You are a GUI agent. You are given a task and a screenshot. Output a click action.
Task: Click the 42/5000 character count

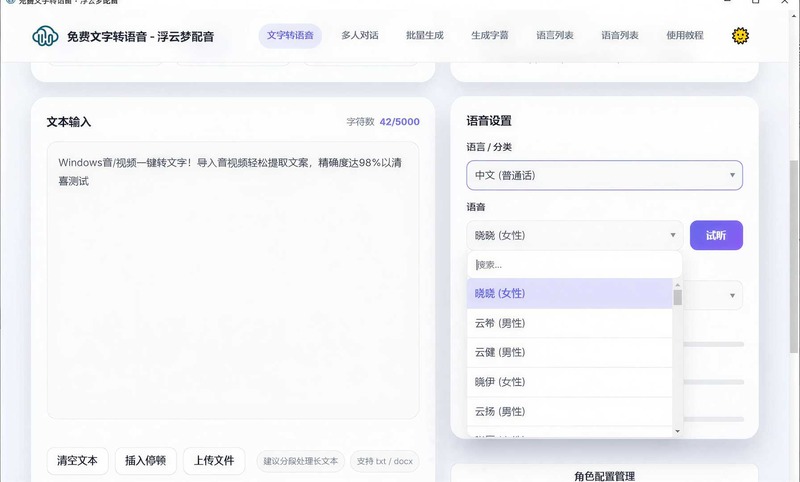click(399, 122)
